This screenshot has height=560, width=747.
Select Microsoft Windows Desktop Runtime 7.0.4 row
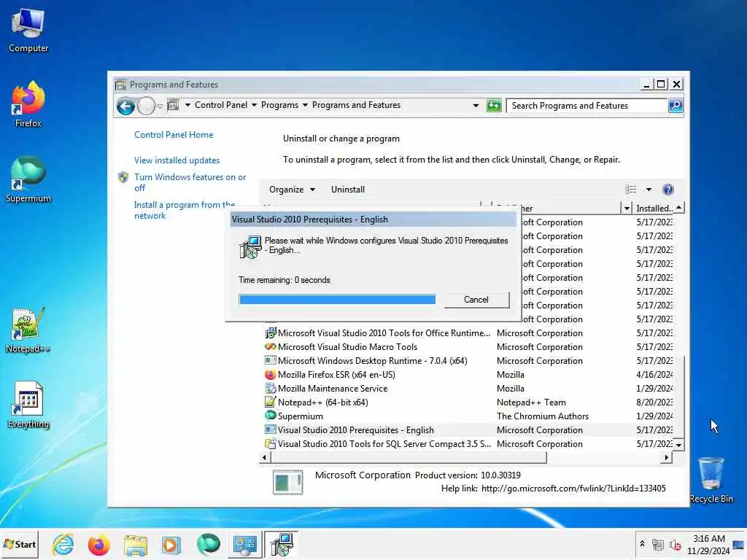click(468, 361)
